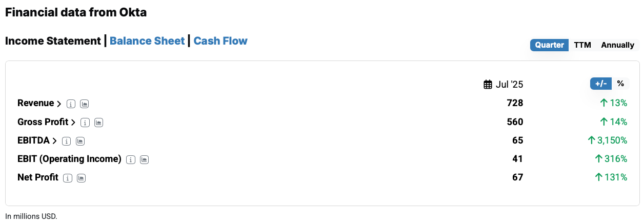Open the Revenue chart icon

pyautogui.click(x=85, y=104)
